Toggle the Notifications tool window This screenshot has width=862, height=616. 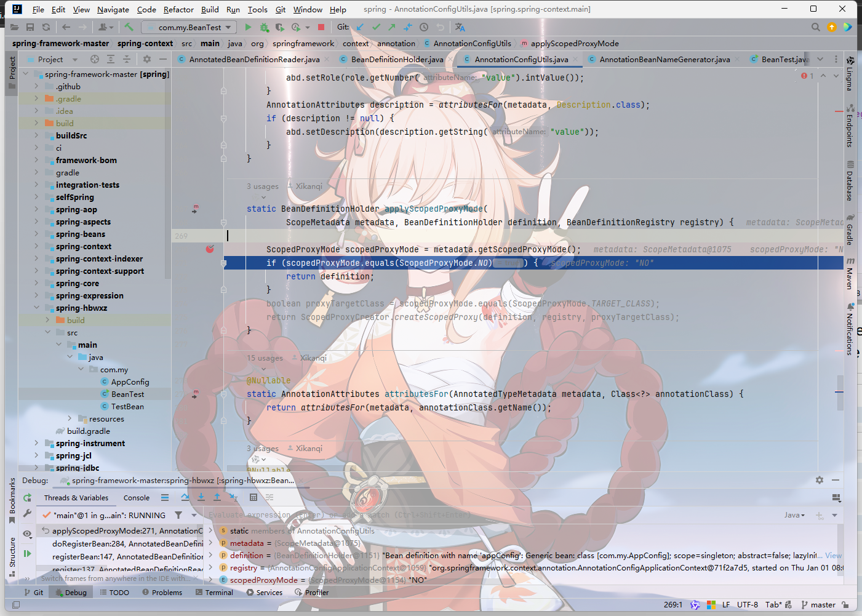click(850, 329)
